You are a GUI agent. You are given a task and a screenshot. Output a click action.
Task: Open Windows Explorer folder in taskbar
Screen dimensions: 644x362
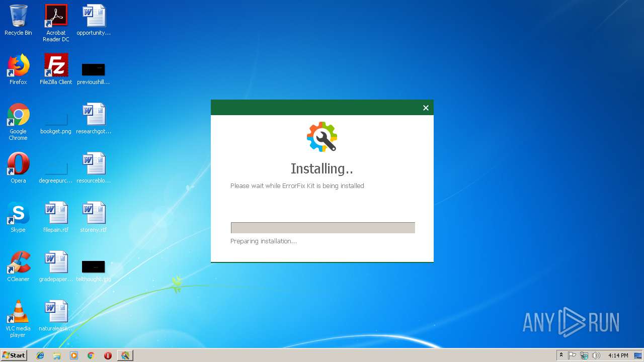(57, 355)
